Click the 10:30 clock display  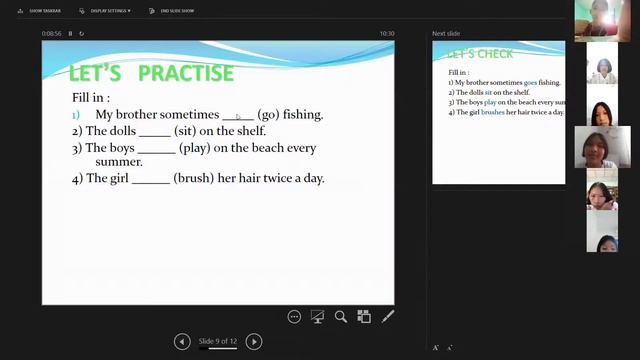tap(387, 33)
